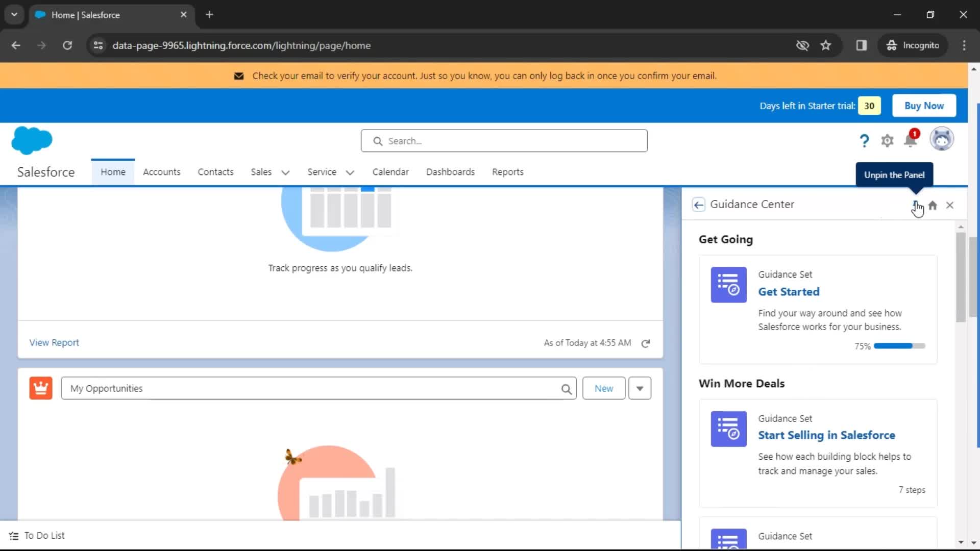The image size is (980, 551).
Task: Close the Home | Salesforce tab
Action: [184, 15]
